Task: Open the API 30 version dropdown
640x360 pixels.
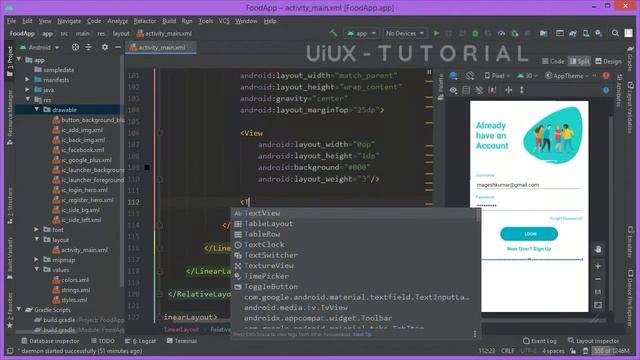Action: click(x=527, y=76)
